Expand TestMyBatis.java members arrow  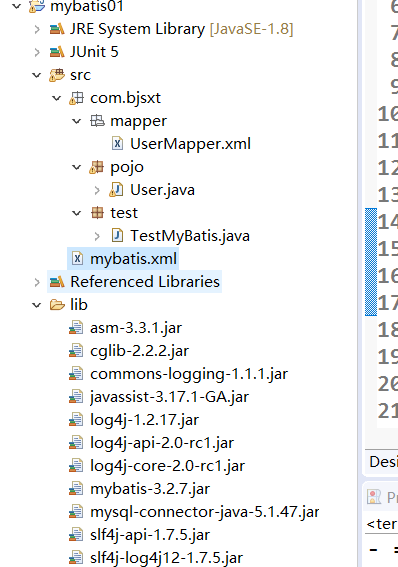point(97,236)
